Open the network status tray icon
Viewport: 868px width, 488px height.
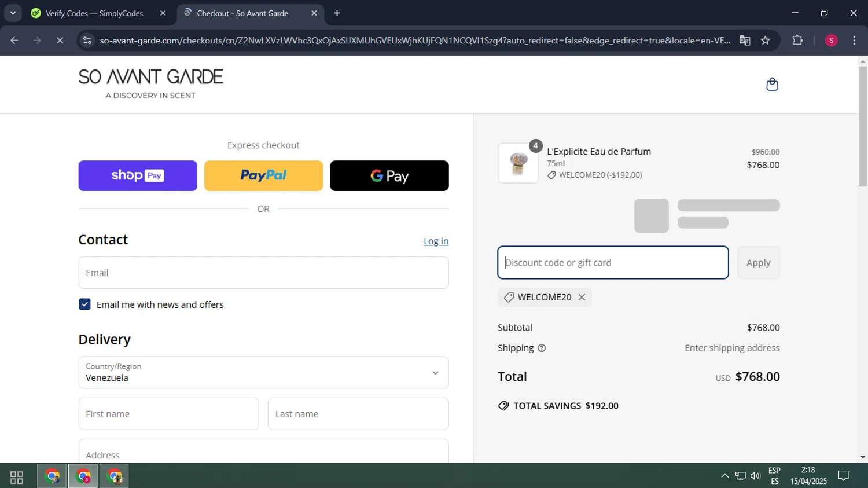(x=740, y=476)
